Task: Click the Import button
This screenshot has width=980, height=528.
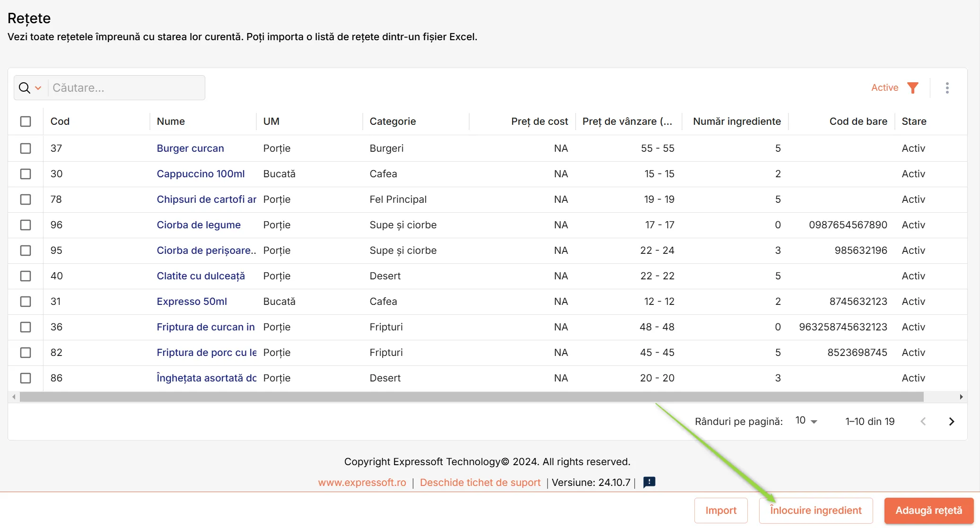Action: point(721,511)
